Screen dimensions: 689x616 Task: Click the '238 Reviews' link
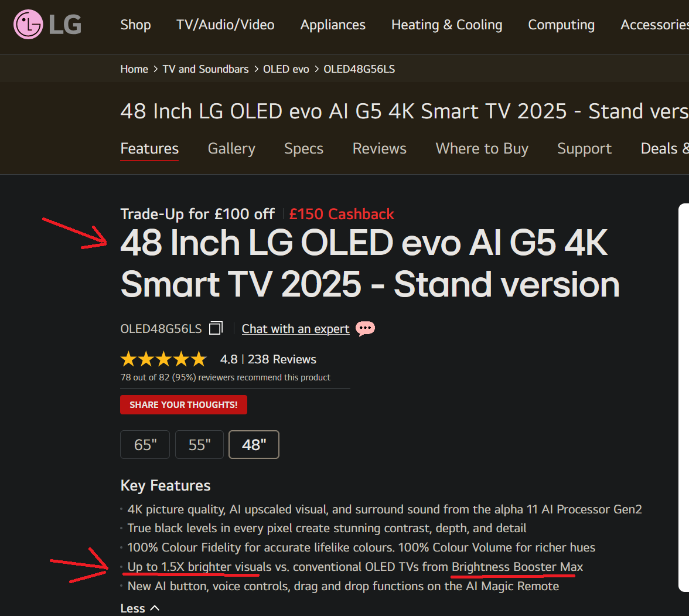click(282, 359)
